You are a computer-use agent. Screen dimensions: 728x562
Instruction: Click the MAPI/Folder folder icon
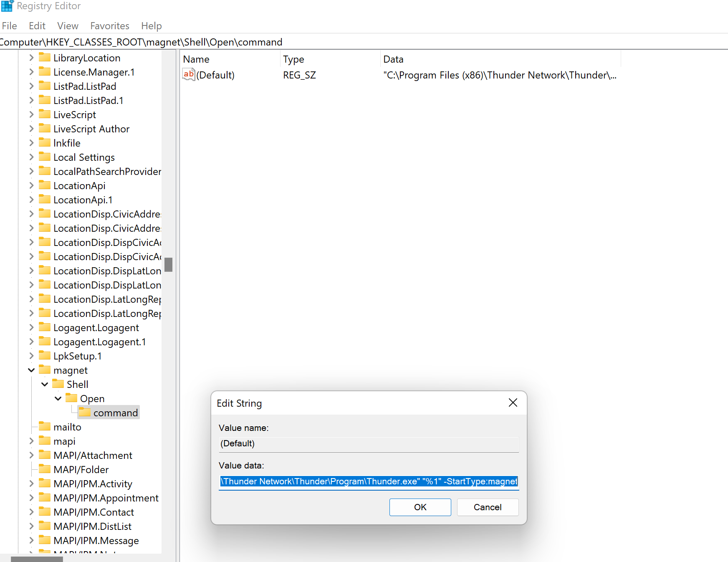45,469
